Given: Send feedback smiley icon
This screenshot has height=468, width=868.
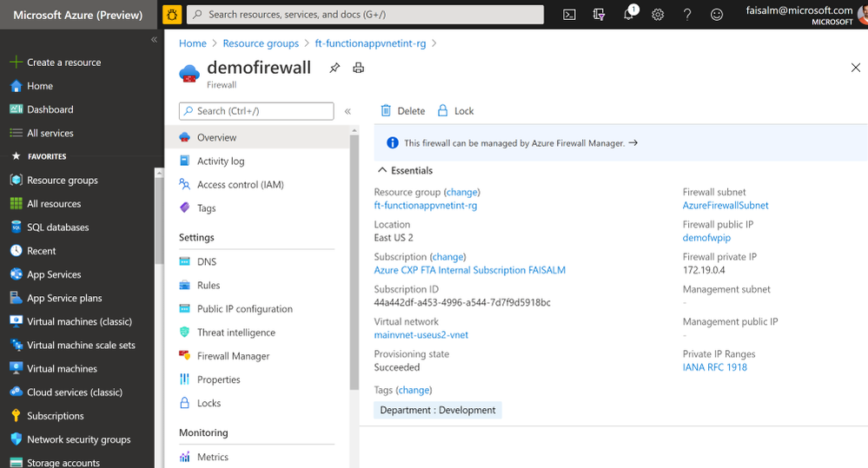Looking at the screenshot, I should coord(716,15).
